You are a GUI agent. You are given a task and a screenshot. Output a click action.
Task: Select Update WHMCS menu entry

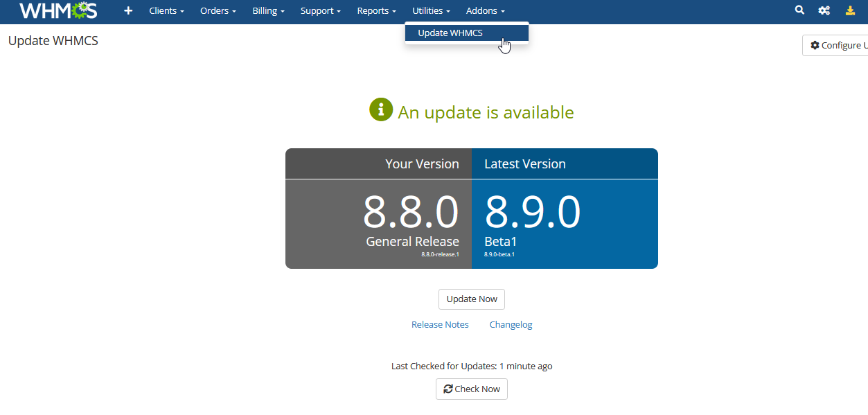pos(467,33)
